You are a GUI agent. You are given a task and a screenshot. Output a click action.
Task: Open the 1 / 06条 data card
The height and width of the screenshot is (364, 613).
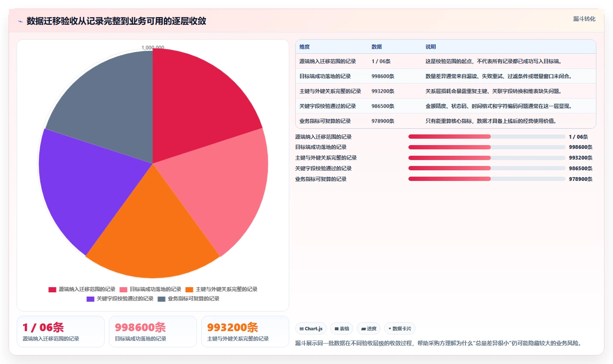(x=61, y=332)
